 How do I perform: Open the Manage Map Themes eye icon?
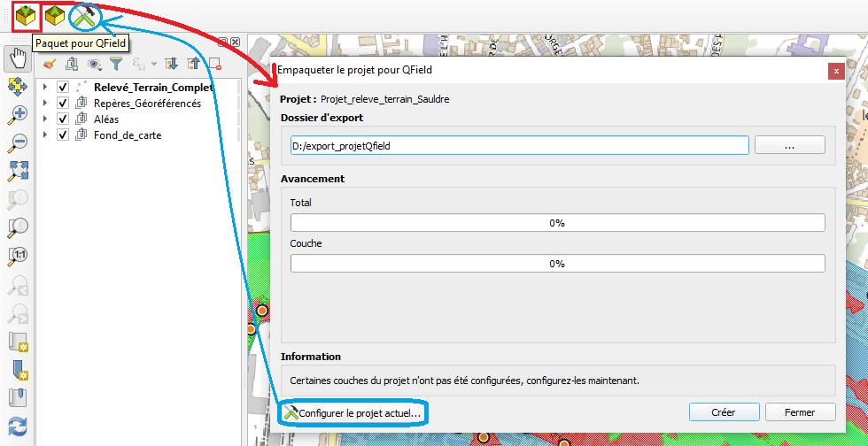pyautogui.click(x=94, y=65)
